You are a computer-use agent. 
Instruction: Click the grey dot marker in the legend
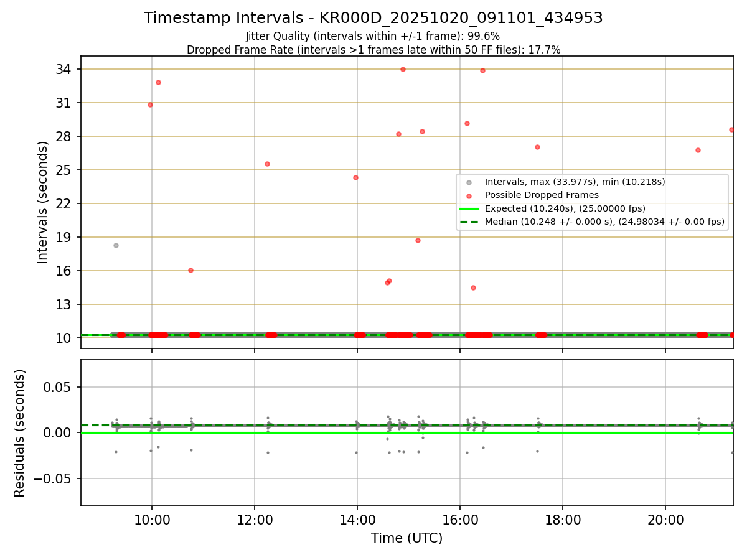pos(469,182)
